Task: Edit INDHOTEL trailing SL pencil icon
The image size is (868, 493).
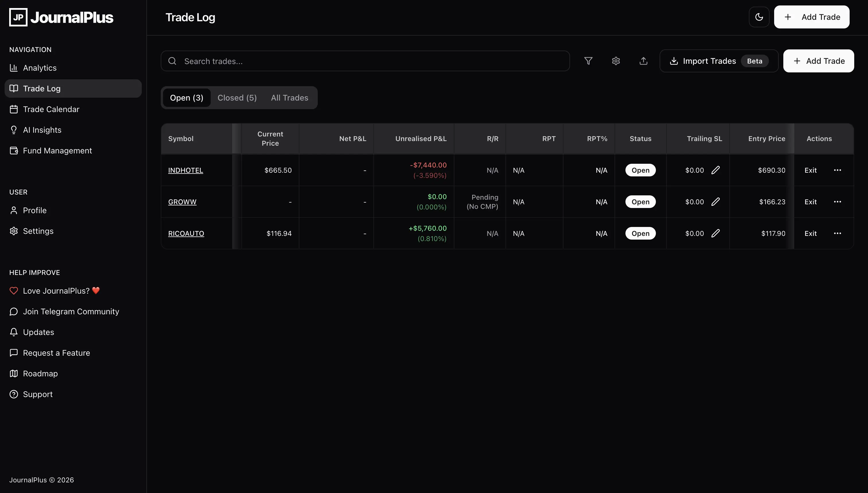Action: point(716,170)
